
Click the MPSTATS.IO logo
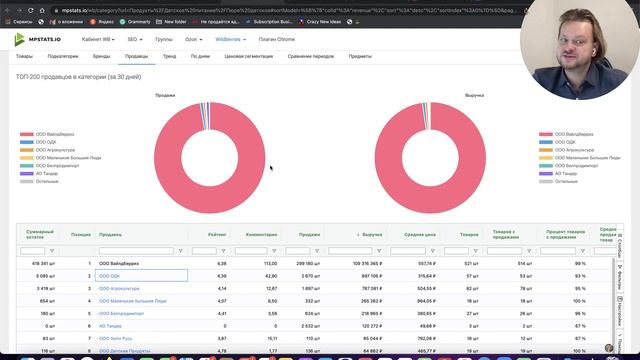[38, 39]
